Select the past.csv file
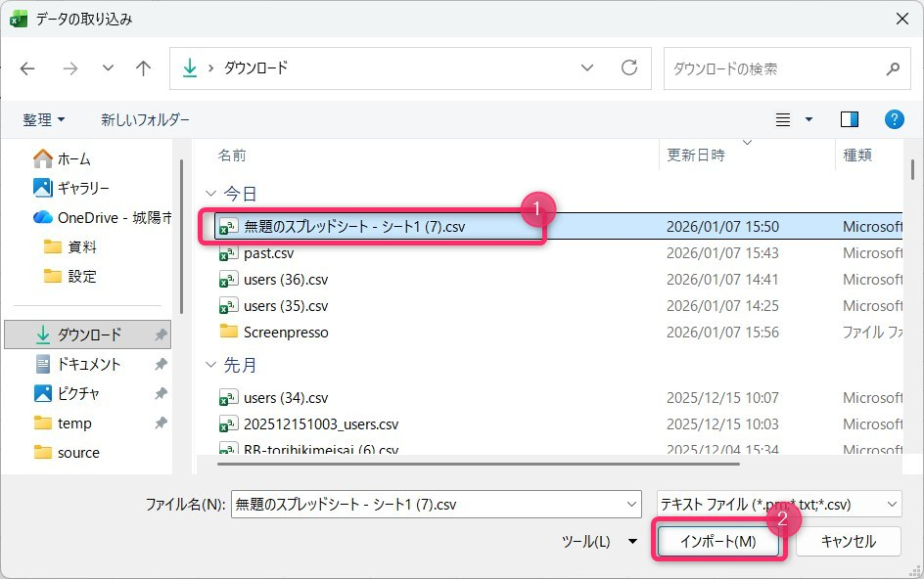924x579 pixels. coord(268,253)
